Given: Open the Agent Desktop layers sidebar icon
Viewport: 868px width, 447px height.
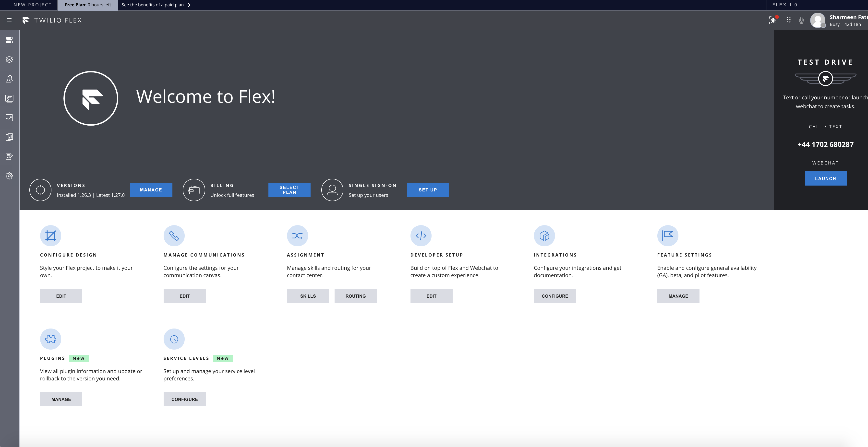Looking at the screenshot, I should pyautogui.click(x=10, y=60).
